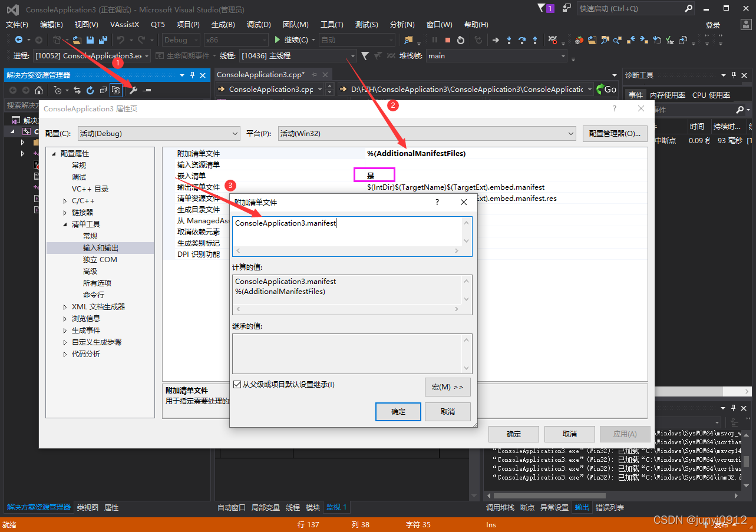Click the Navigate Backward arrow in main toolbar

19,40
